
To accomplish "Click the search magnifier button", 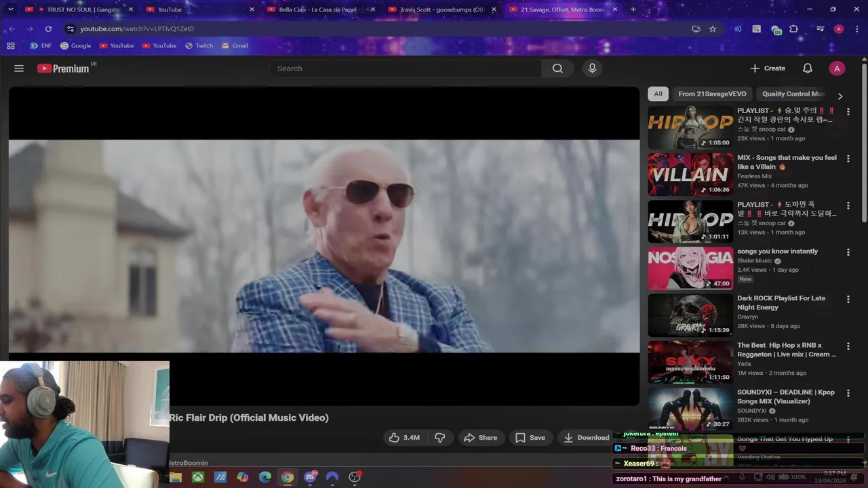I will (x=557, y=68).
